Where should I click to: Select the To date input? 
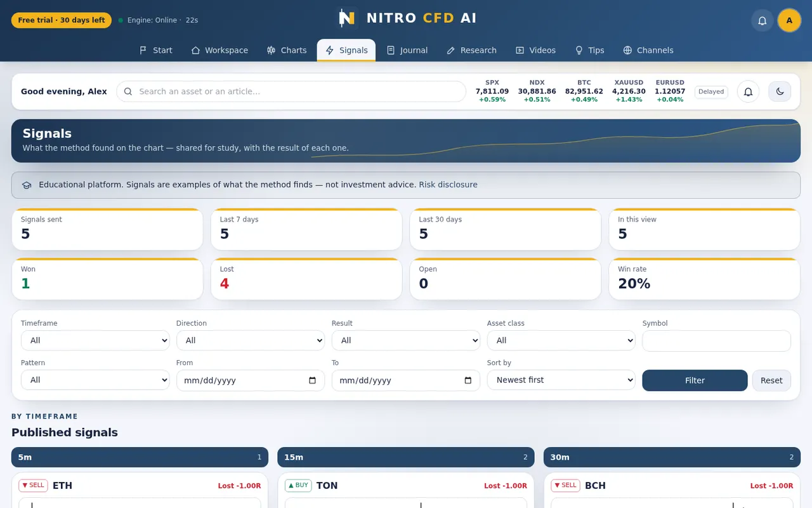pos(406,380)
